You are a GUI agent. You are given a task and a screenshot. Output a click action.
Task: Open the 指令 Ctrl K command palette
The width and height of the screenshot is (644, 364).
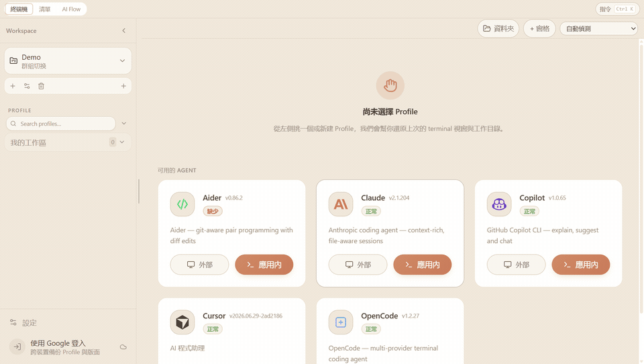point(617,9)
